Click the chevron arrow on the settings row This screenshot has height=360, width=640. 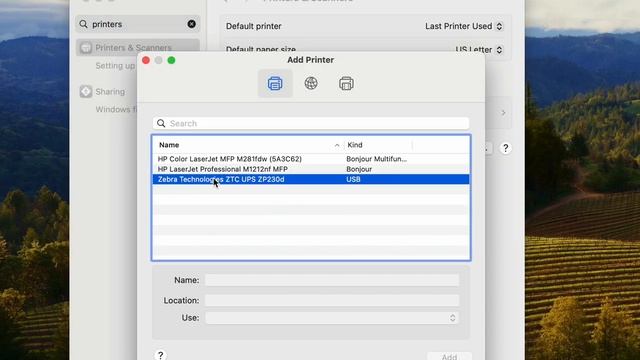(503, 113)
